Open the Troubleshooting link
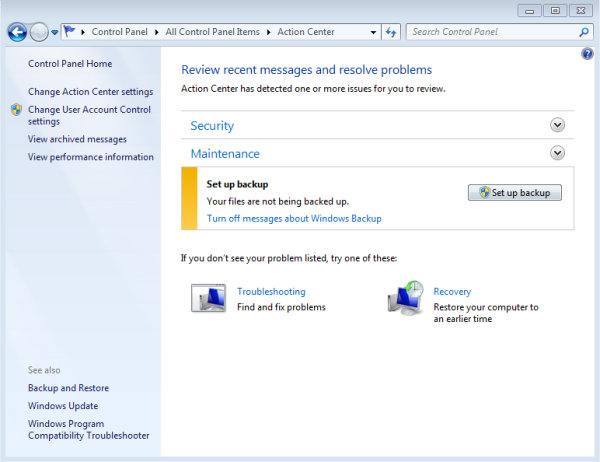This screenshot has width=600, height=462. click(271, 292)
